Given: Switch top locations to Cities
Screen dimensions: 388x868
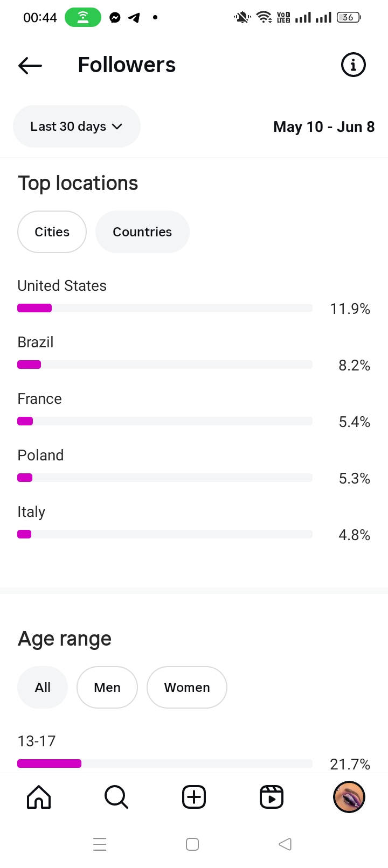Looking at the screenshot, I should click(x=52, y=232).
